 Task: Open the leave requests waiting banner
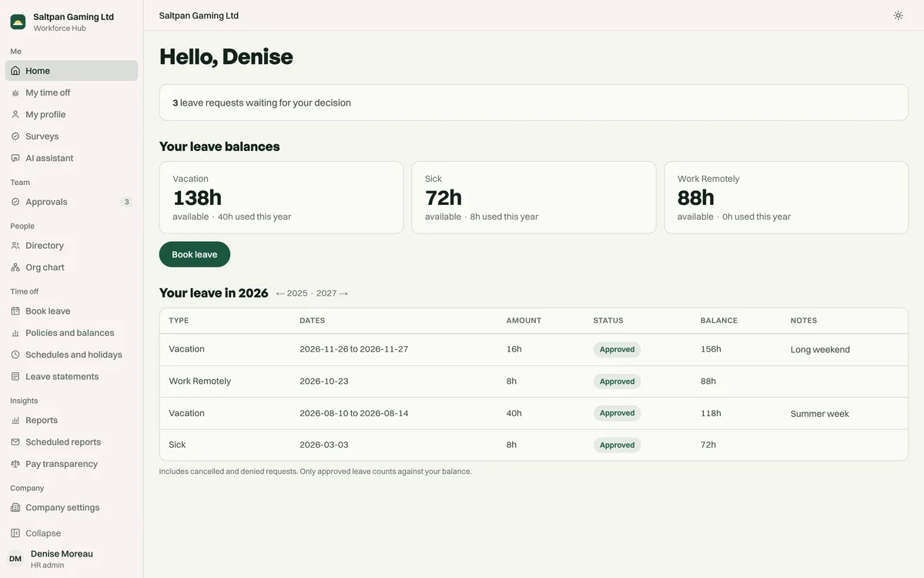[534, 102]
